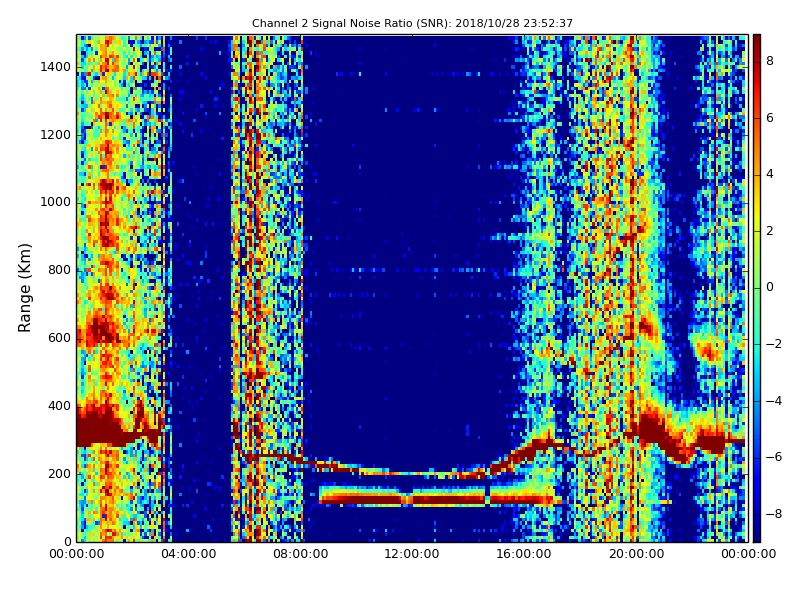800x600 pixels.
Task: Click the colorbar tick label '−6'
Action: tap(774, 457)
